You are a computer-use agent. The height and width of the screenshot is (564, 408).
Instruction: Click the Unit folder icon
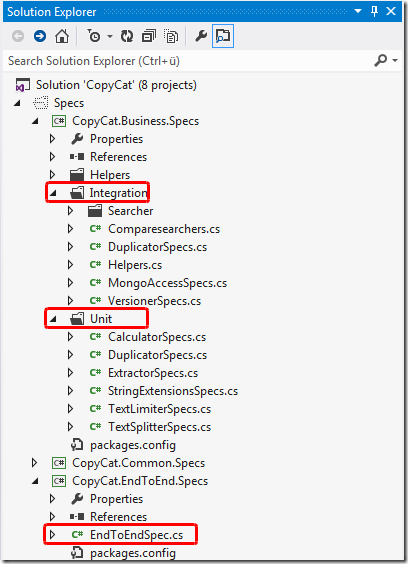pos(77,319)
